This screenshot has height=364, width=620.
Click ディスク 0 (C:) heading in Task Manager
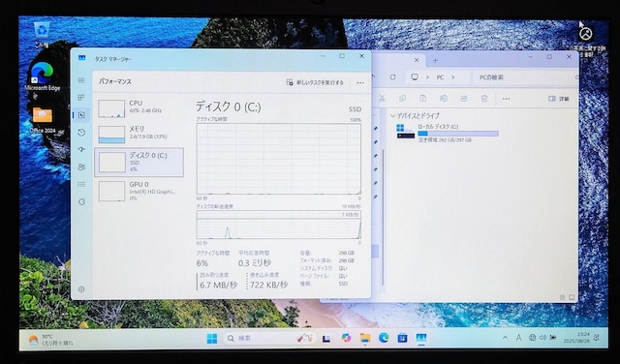click(x=229, y=106)
